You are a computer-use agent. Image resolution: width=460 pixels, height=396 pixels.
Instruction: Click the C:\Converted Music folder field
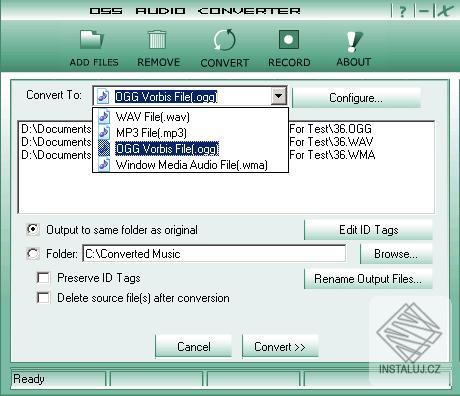point(214,254)
